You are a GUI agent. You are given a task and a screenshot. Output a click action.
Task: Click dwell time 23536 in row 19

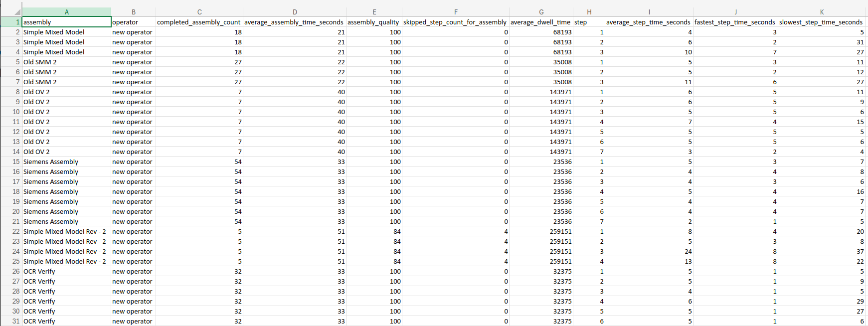562,201
